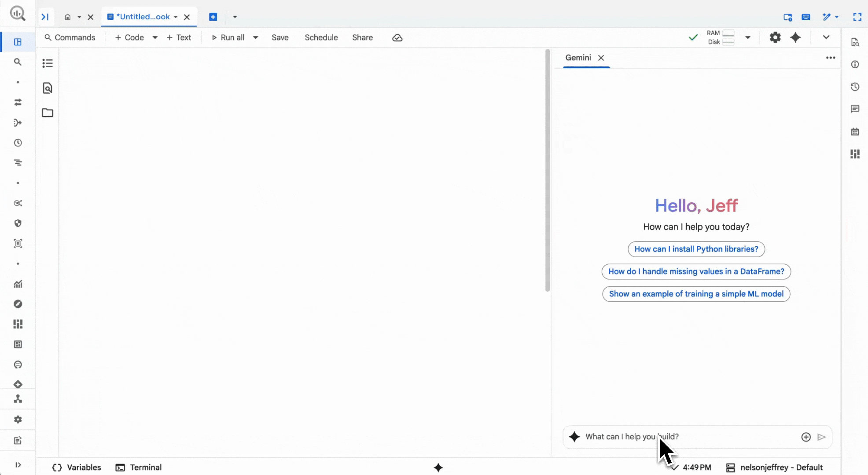Click Share in the toolbar
Viewport: 868px width, 475px height.
tap(362, 37)
